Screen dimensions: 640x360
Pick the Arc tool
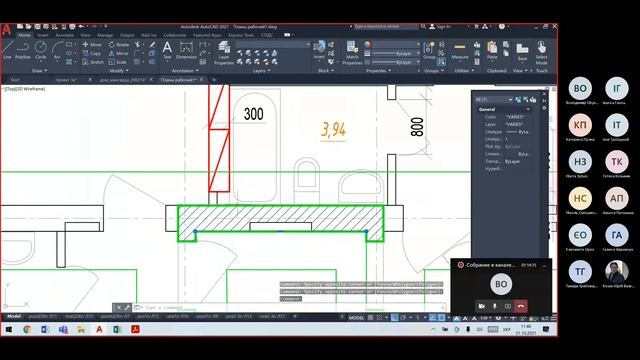57,51
